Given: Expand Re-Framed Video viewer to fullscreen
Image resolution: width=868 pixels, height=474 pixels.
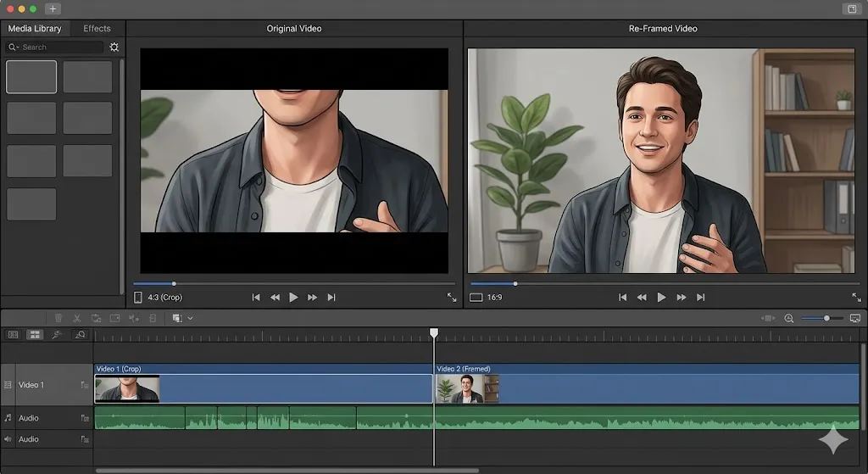Looking at the screenshot, I should tap(856, 298).
